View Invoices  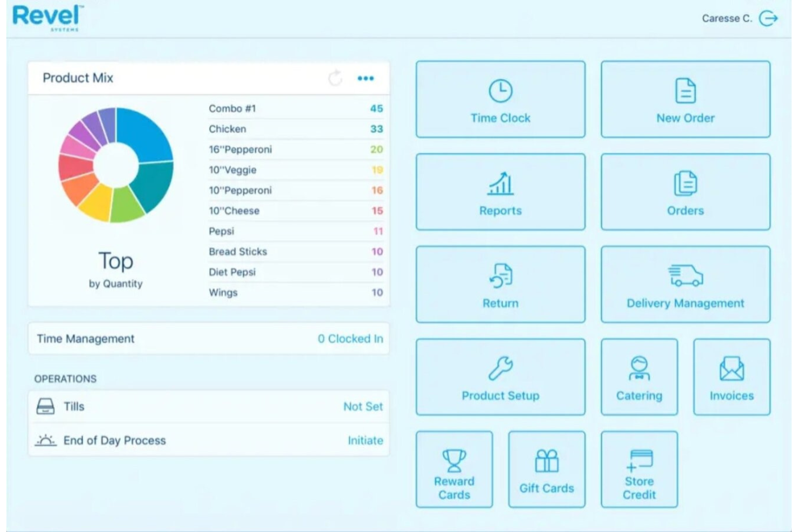pyautogui.click(x=731, y=377)
